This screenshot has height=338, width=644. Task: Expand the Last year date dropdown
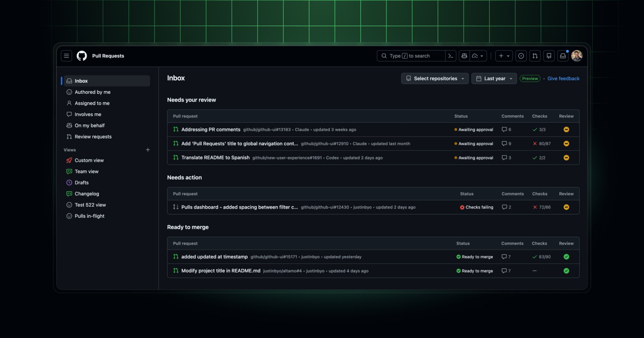tap(494, 79)
